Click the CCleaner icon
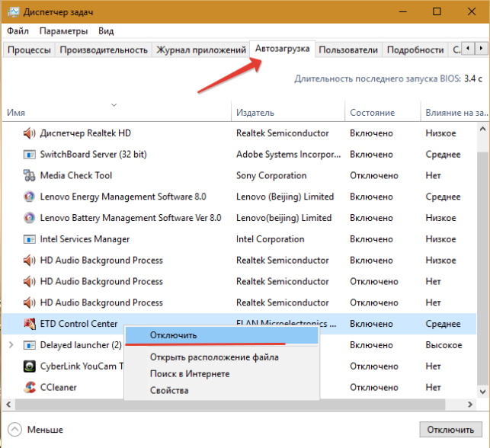Viewport: 490px width, 448px height. pyautogui.click(x=30, y=387)
